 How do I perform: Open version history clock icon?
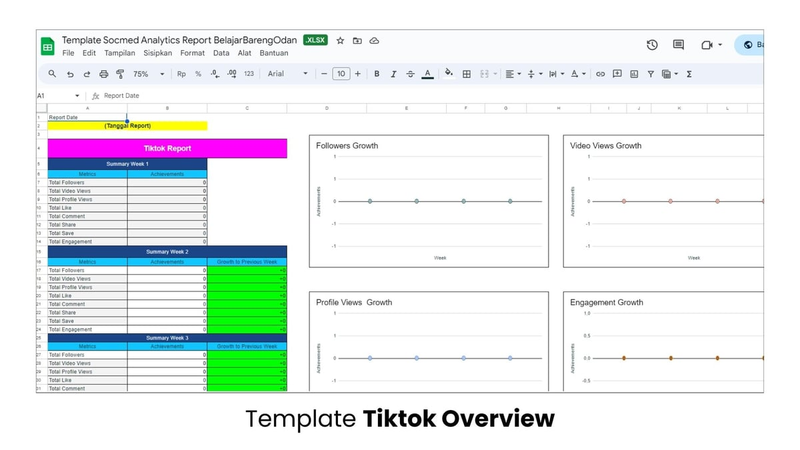652,45
